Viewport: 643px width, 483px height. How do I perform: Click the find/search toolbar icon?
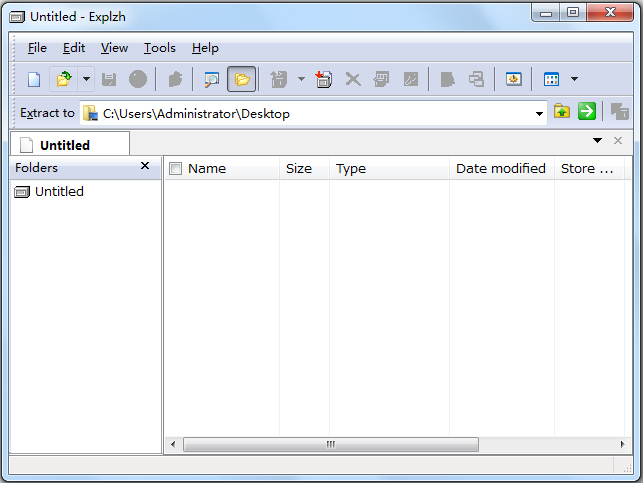[x=211, y=79]
